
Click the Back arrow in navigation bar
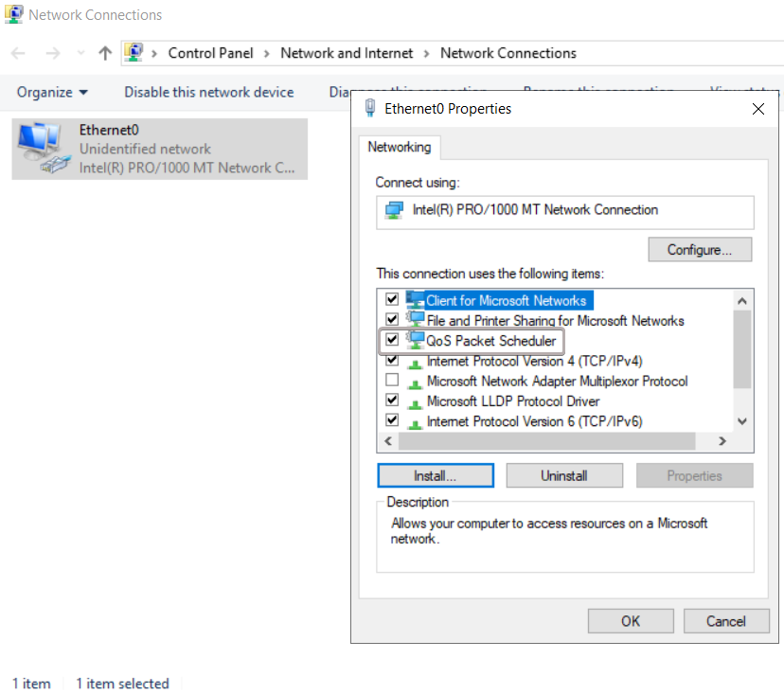[x=19, y=53]
